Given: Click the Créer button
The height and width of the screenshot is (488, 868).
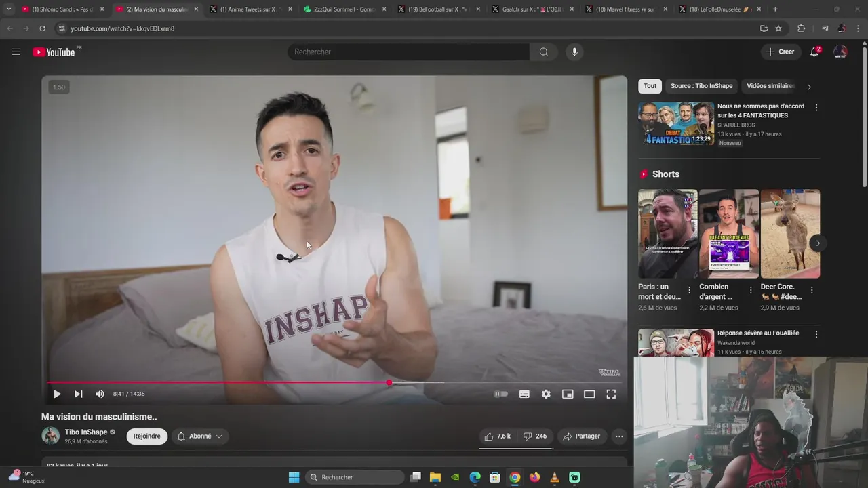Looking at the screenshot, I should pos(780,52).
